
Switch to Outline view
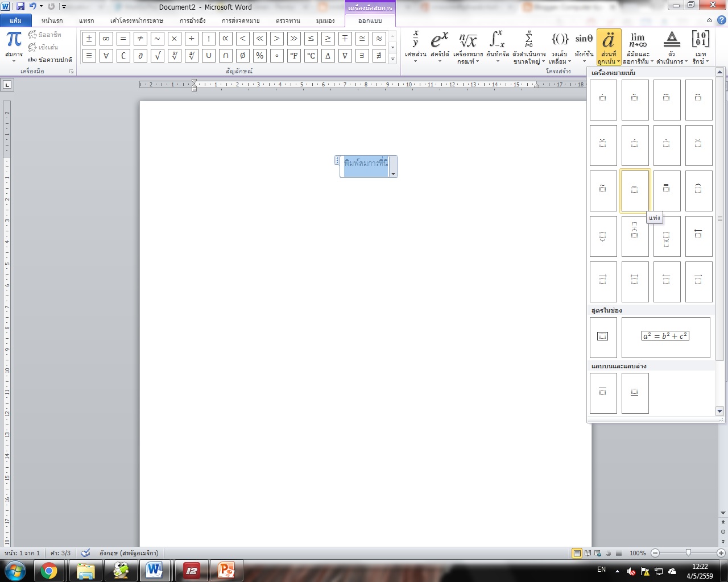tap(608, 553)
